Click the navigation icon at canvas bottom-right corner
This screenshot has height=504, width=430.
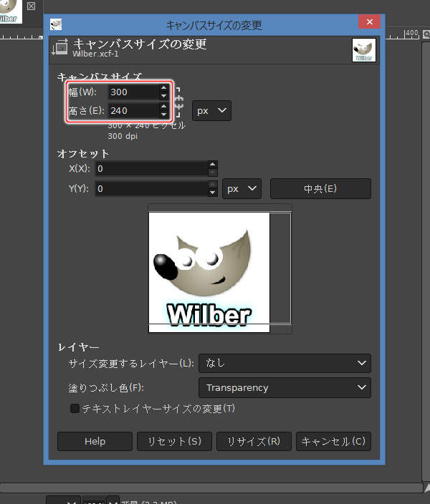click(427, 488)
